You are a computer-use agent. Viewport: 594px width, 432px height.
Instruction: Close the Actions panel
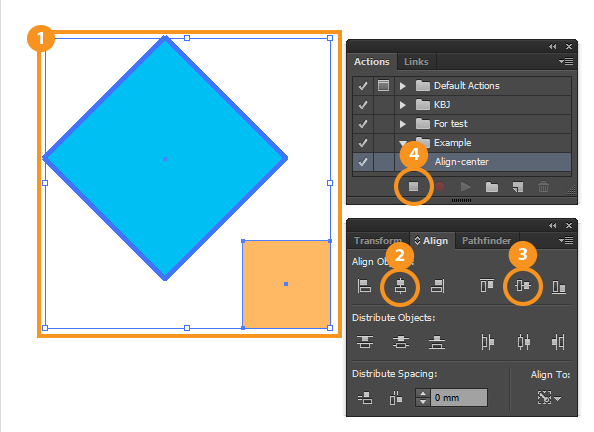point(569,46)
